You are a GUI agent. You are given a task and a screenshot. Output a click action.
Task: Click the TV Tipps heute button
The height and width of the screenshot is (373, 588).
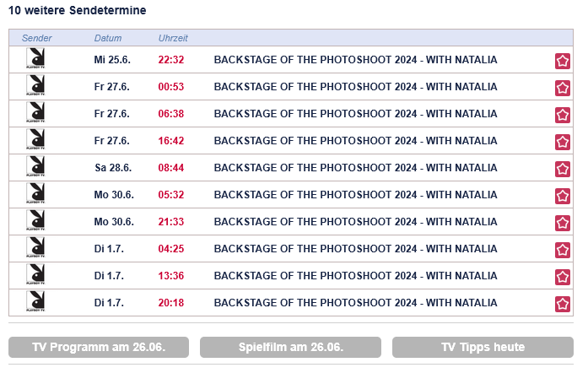pyautogui.click(x=483, y=347)
